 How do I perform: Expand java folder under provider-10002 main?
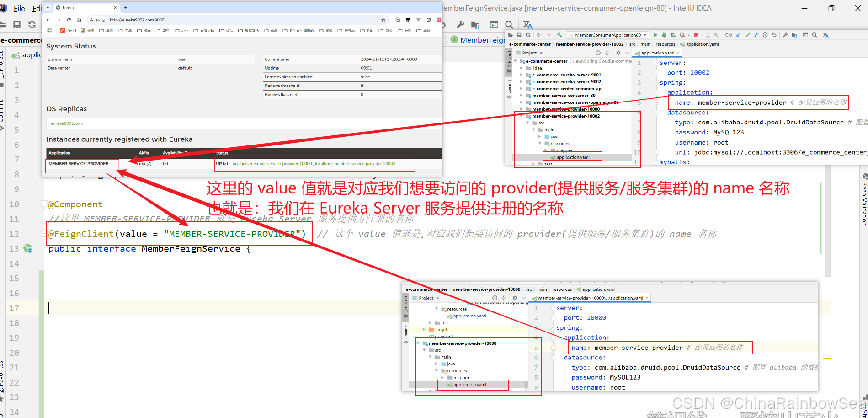(x=540, y=137)
